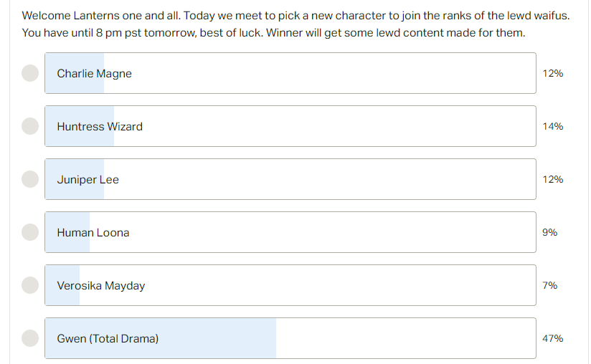Click the Verosika Mayday poll option bar
The width and height of the screenshot is (591, 364).
[290, 285]
